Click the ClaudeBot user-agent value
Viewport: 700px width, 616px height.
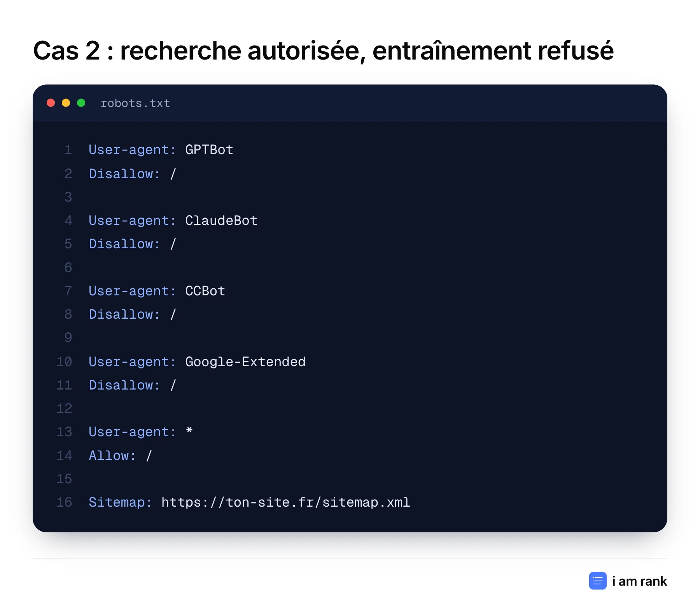(x=221, y=221)
